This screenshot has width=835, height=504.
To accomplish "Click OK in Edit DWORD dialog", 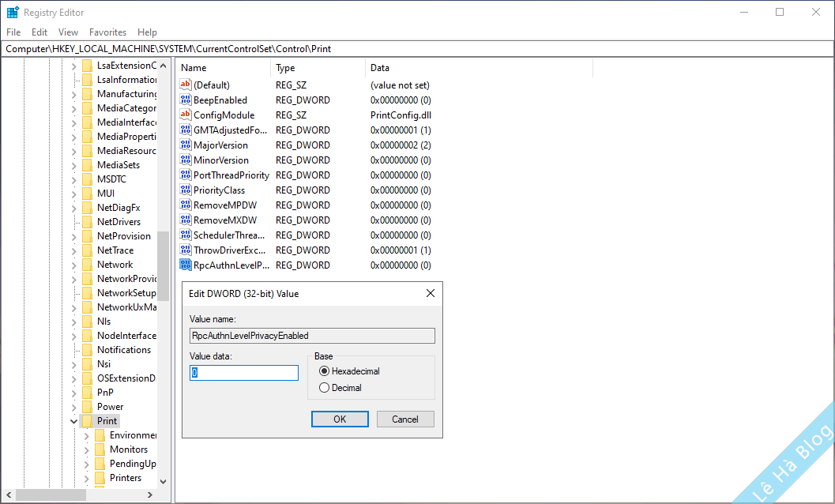I will [x=340, y=419].
